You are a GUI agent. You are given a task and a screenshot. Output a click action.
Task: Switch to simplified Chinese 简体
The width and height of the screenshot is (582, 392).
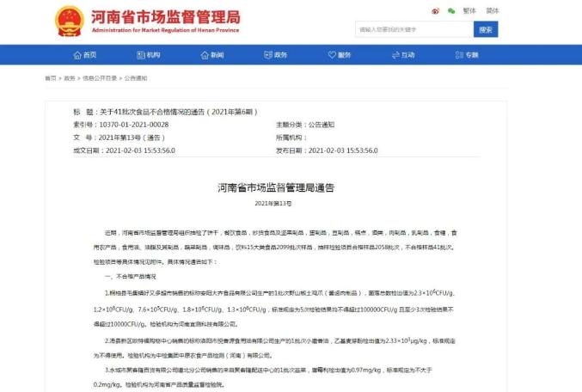493,11
